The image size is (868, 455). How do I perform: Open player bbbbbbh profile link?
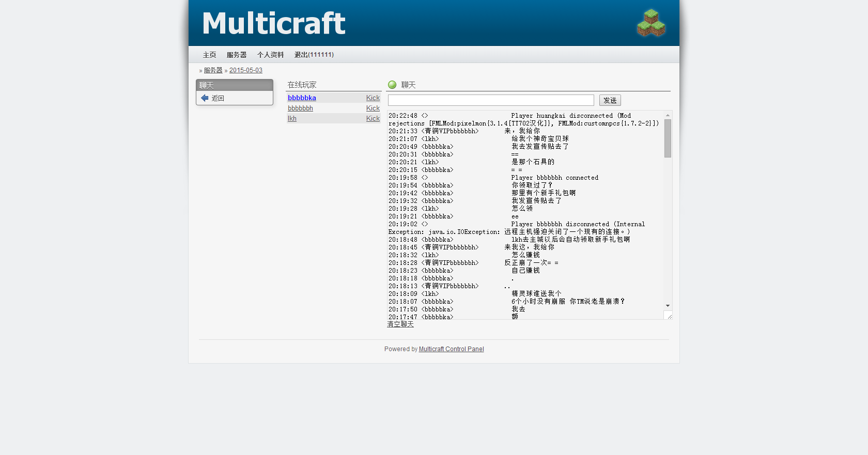[300, 108]
